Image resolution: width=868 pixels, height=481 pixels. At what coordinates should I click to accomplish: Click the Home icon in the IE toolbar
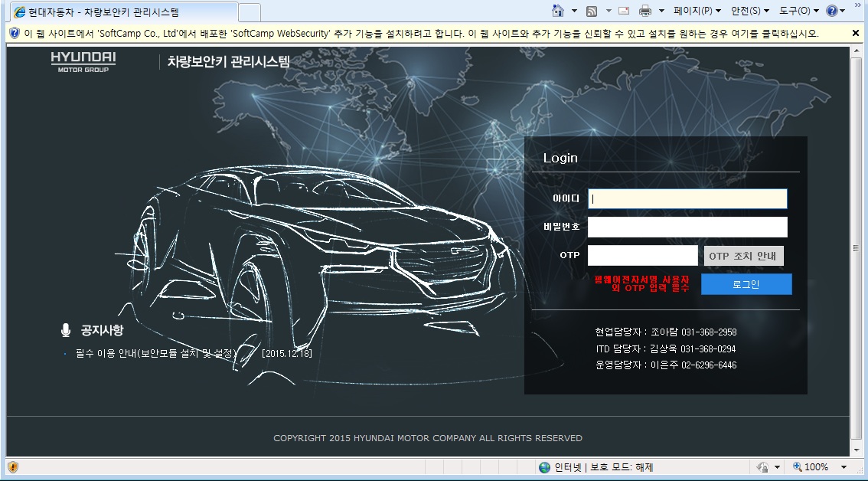click(x=558, y=11)
